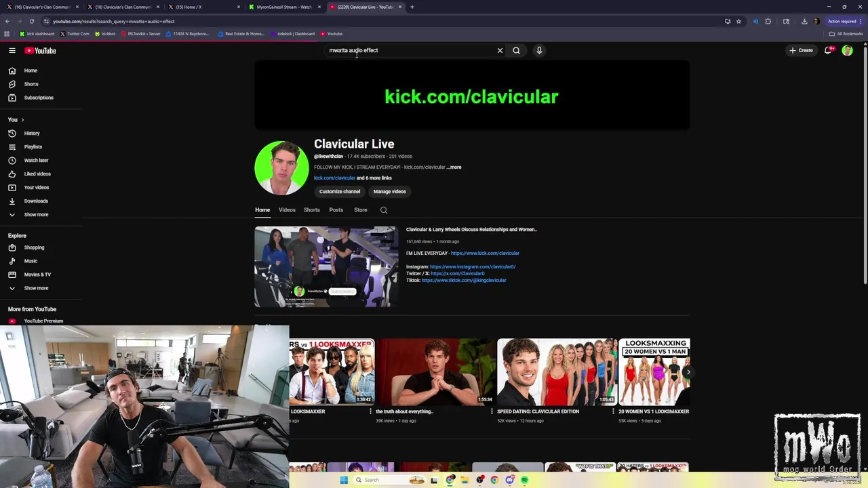This screenshot has height=488, width=868.
Task: Open the Instagram link in the description
Action: click(473, 267)
